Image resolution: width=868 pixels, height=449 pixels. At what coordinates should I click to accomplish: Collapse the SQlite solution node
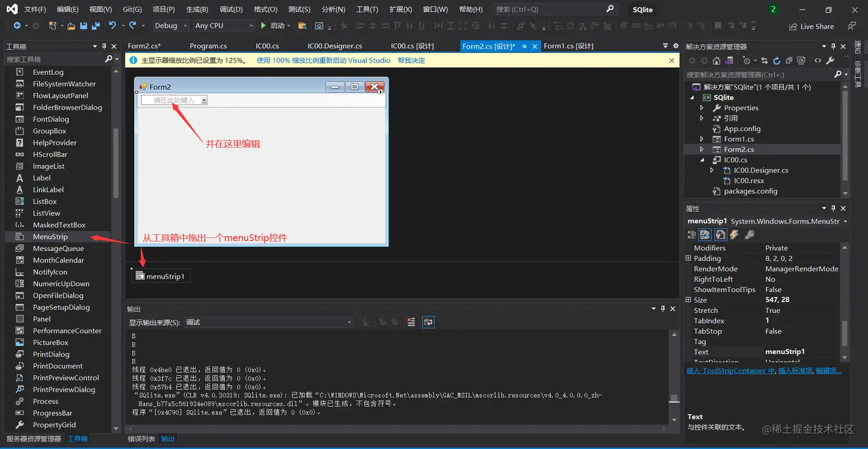point(692,97)
